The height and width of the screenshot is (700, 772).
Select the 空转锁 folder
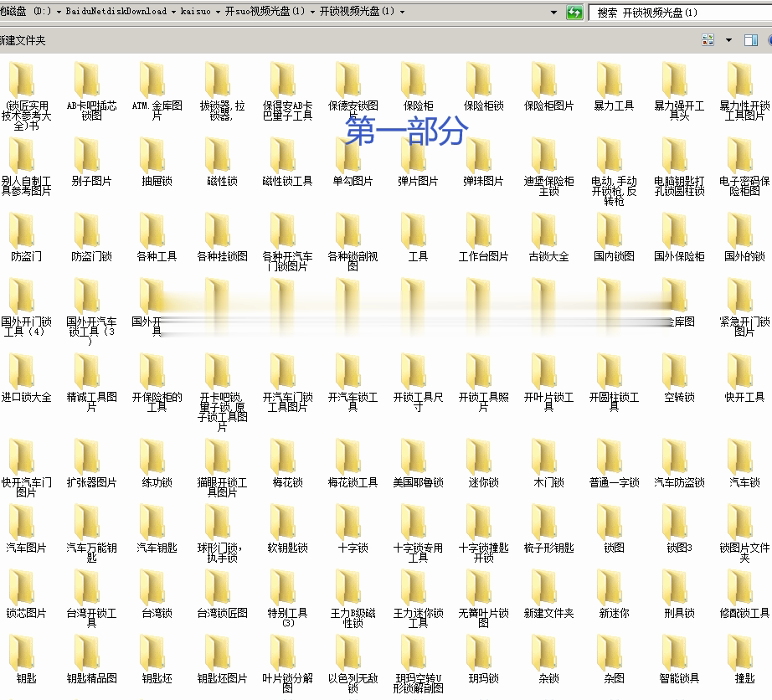[x=679, y=378]
